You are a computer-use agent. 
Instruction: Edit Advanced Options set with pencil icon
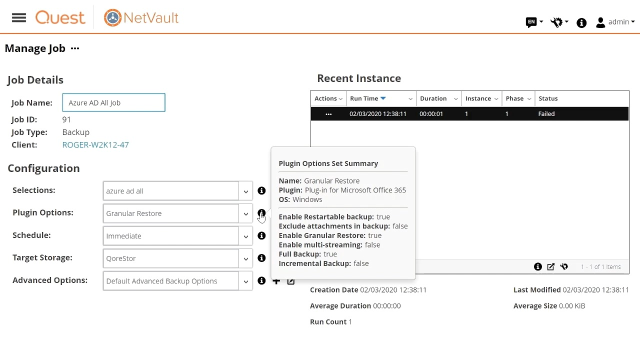291,282
